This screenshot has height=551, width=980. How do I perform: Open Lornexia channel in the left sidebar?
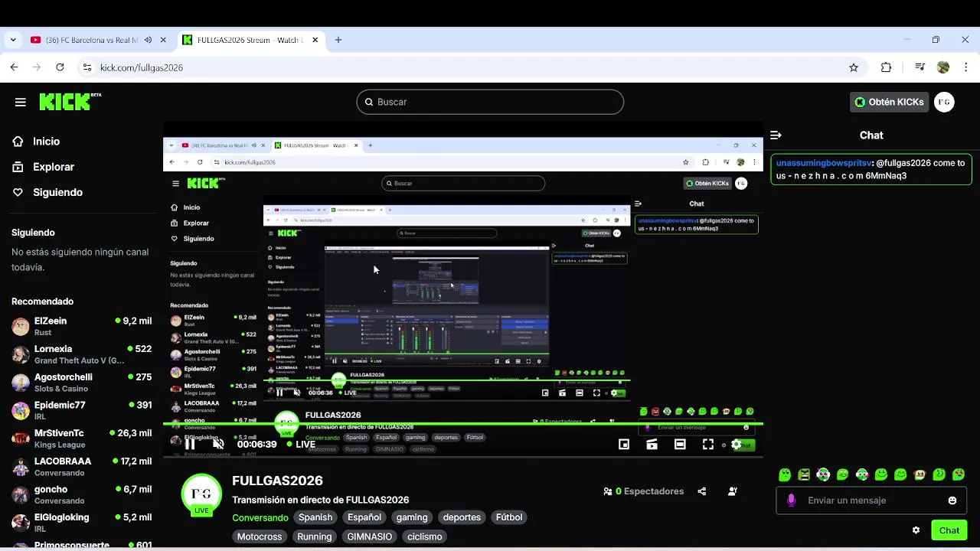pyautogui.click(x=81, y=354)
